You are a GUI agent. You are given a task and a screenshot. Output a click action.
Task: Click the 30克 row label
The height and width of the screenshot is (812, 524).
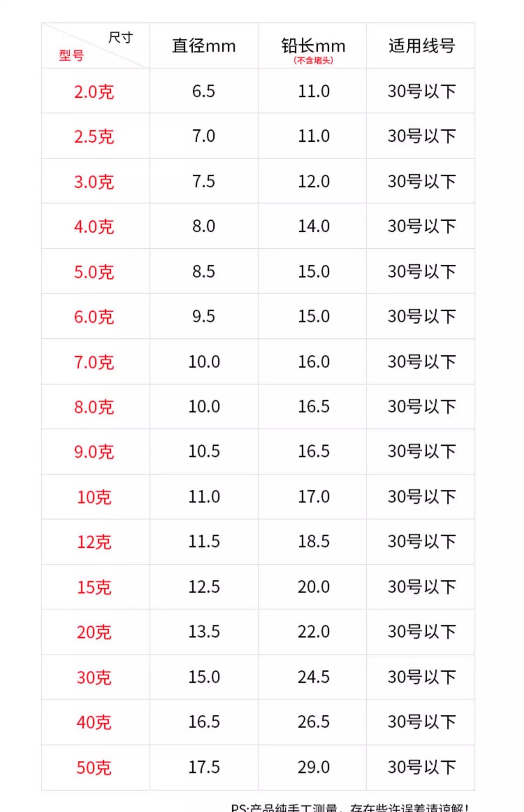pyautogui.click(x=94, y=678)
